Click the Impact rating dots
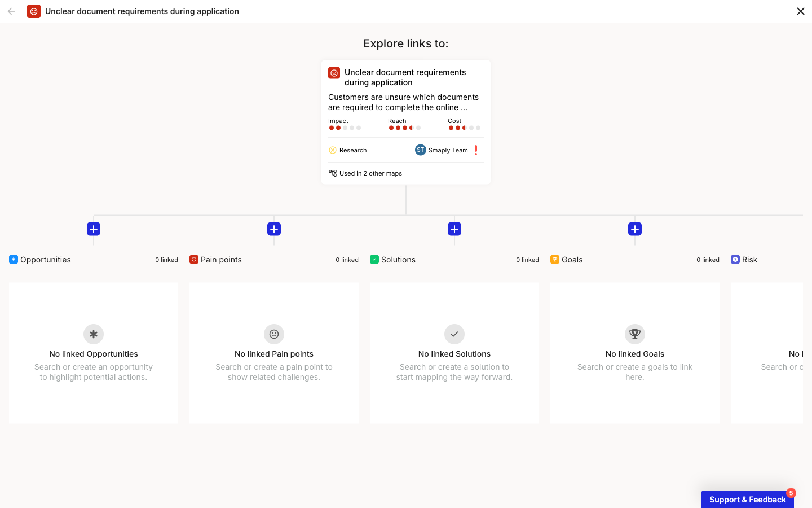Viewport: 812px width, 508px height. pos(345,128)
